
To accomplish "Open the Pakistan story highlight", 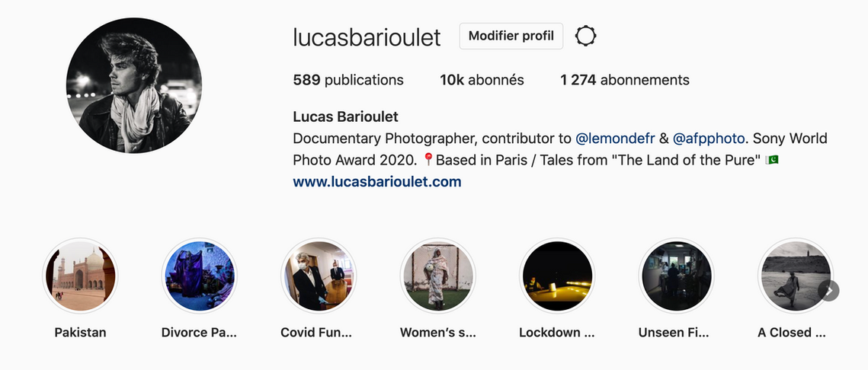I will click(x=80, y=276).
